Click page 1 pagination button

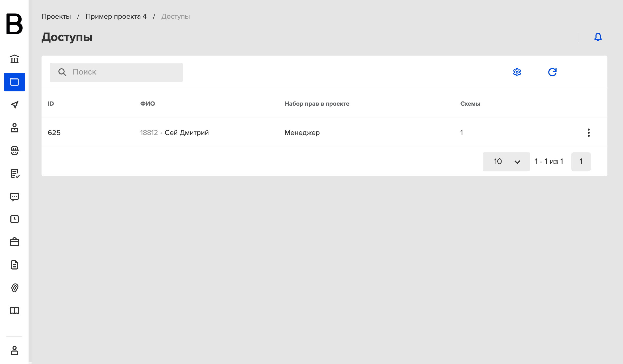coord(581,161)
